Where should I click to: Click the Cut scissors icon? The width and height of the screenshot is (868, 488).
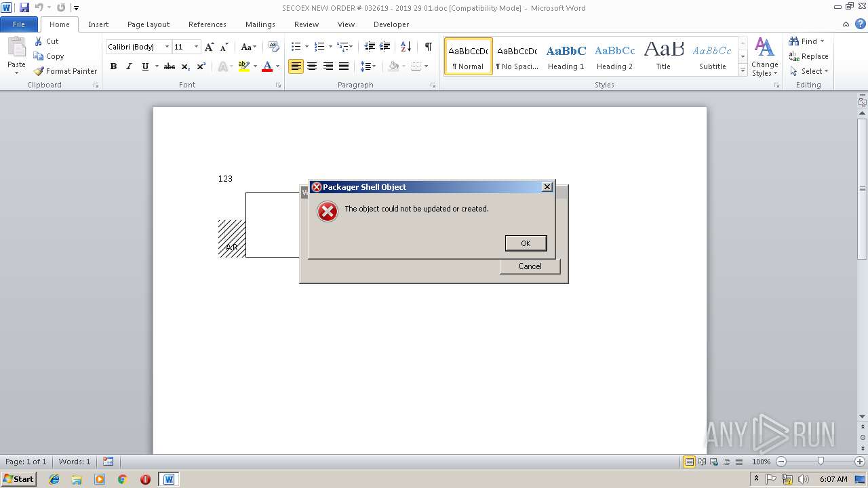tap(39, 41)
